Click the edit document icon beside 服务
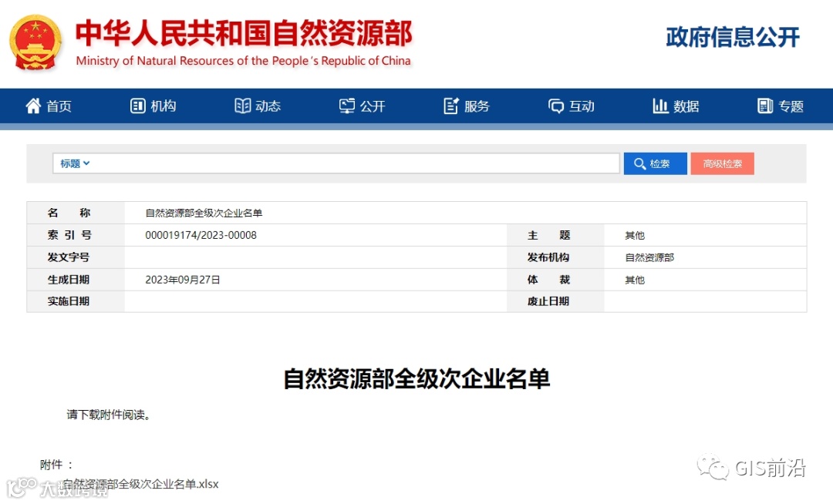 pos(451,106)
